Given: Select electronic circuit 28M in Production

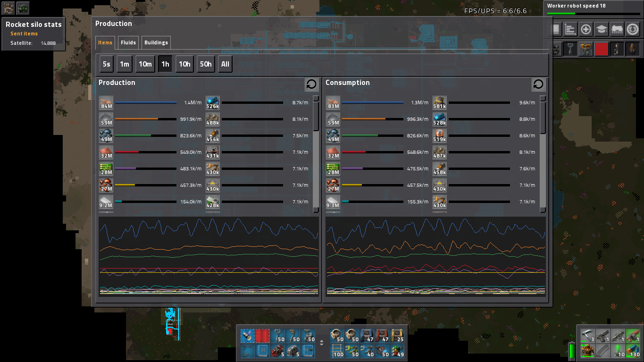Looking at the screenshot, I should (106, 169).
